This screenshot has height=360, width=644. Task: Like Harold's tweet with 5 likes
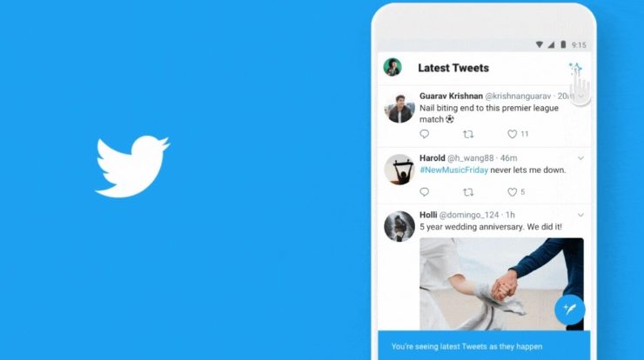(513, 192)
